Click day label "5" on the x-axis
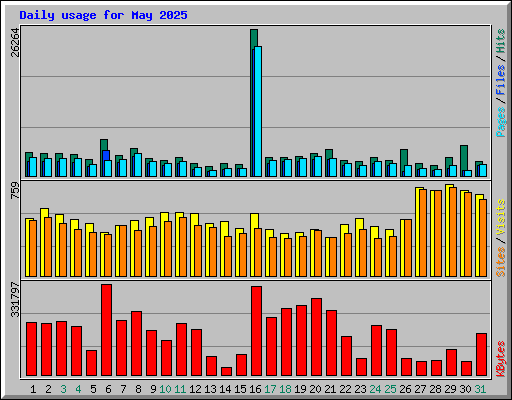 click(93, 389)
